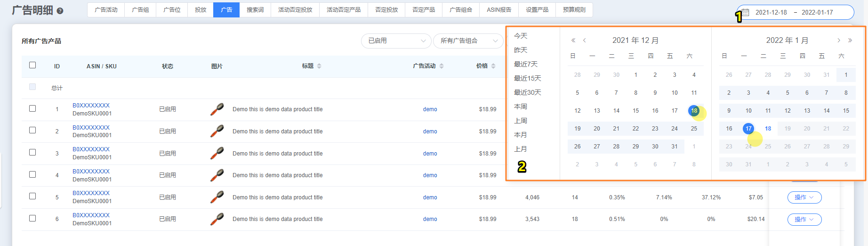Open the demo campaign link in row 2
This screenshot has width=868, height=246.
pos(430,131)
